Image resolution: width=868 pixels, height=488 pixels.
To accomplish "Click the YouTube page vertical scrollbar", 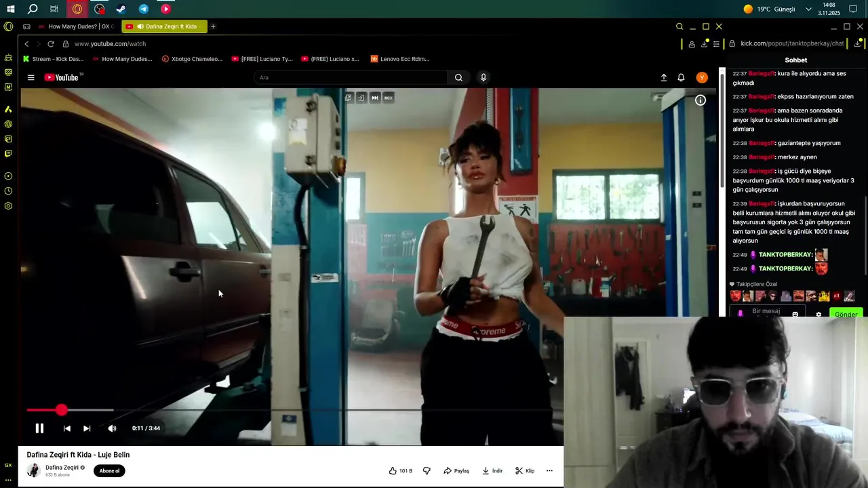I will point(722,132).
